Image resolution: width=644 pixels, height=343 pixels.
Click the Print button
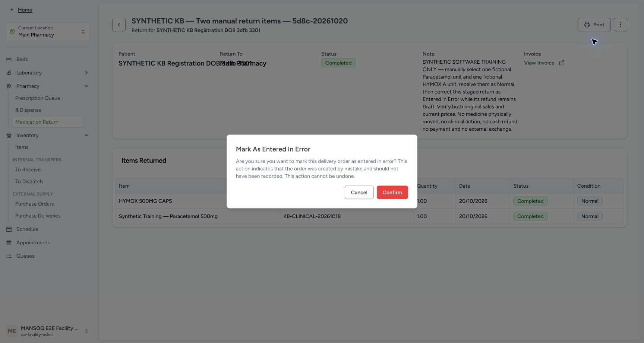pos(594,25)
